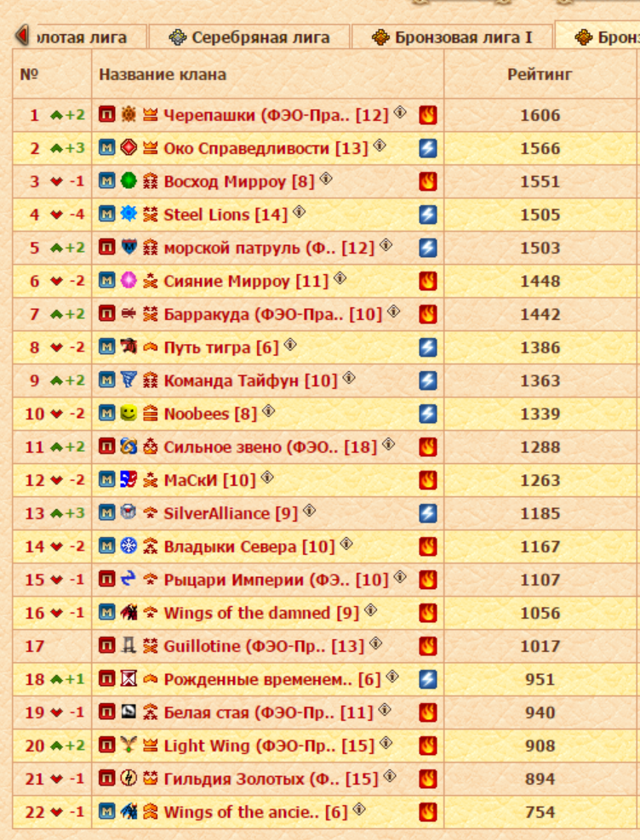
Task: Switch to the Серебряная лига tab
Action: click(x=249, y=37)
